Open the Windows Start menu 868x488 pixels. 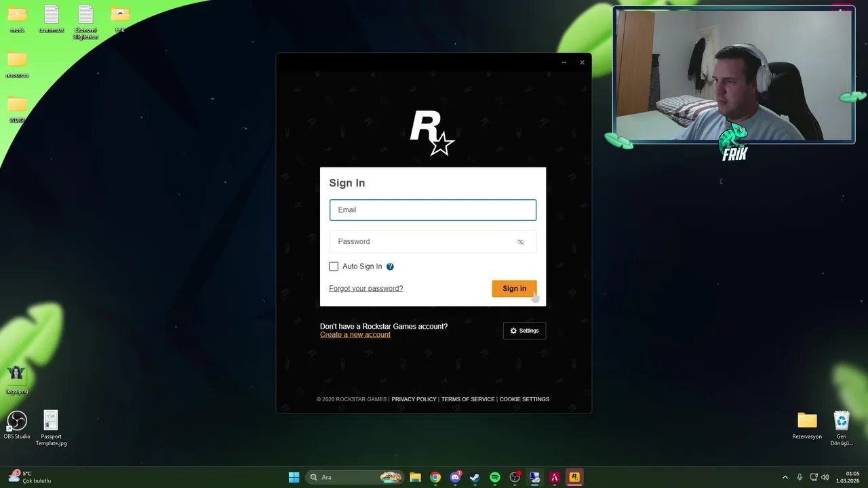[x=294, y=477]
